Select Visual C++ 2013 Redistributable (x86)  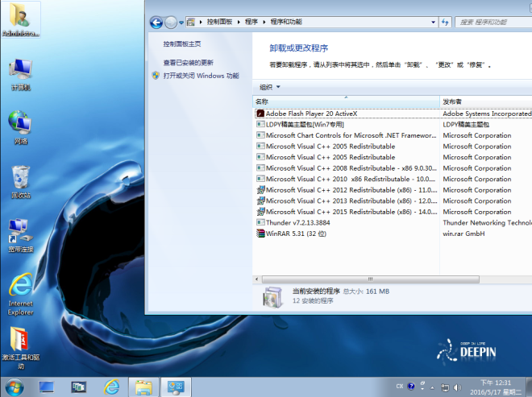coord(351,201)
